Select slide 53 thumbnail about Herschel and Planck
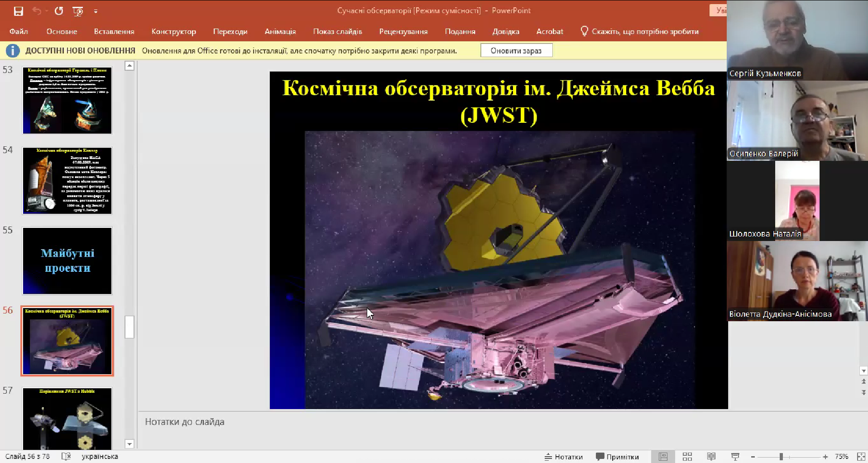The height and width of the screenshot is (463, 868). click(x=67, y=100)
